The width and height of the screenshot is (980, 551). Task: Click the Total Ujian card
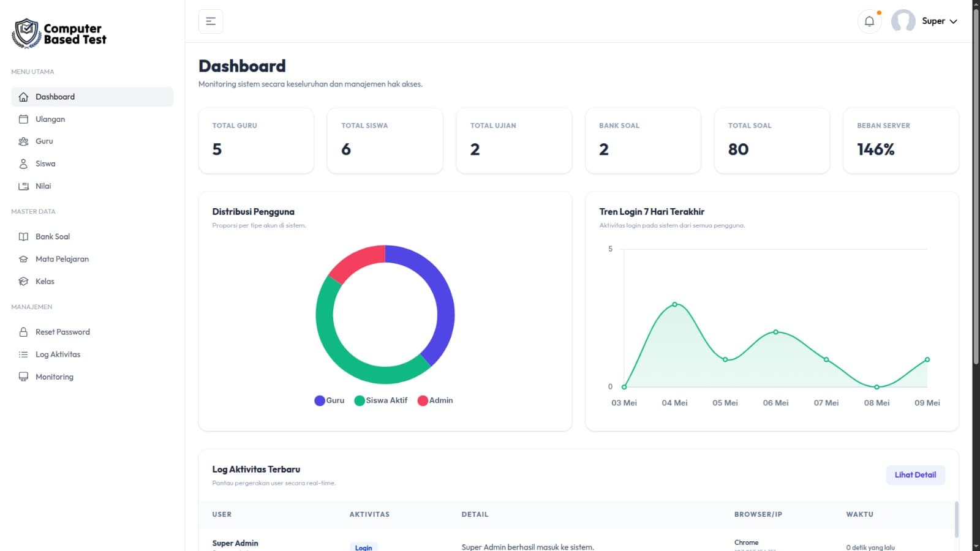tap(514, 141)
